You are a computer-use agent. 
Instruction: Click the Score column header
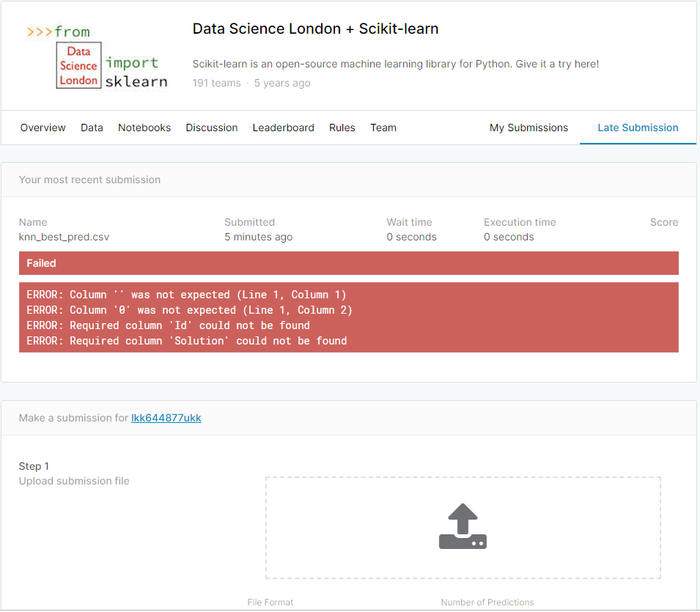point(664,222)
